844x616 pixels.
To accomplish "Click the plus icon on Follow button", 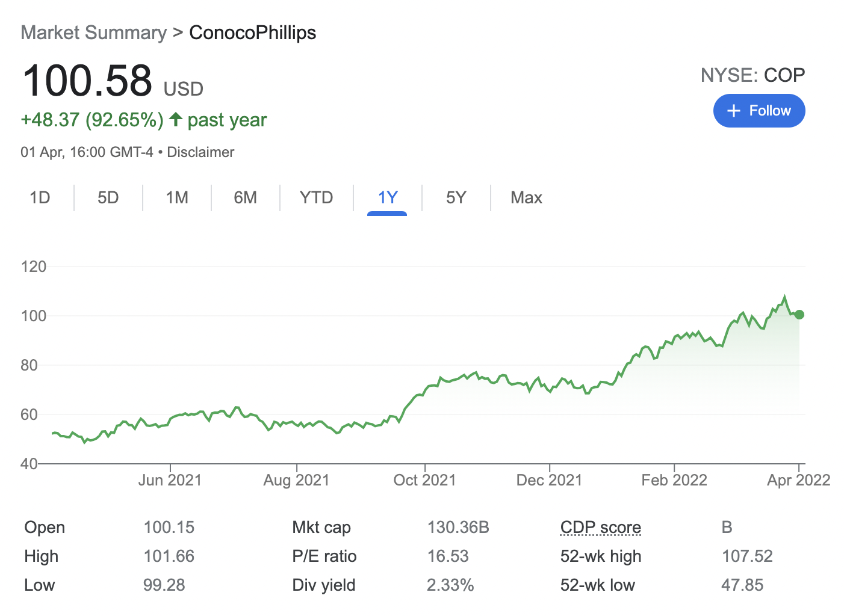I will [x=733, y=111].
